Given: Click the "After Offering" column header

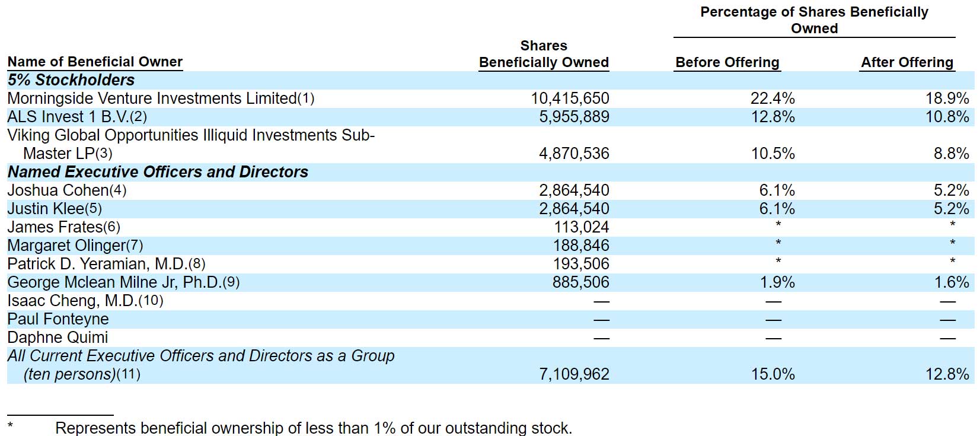Looking at the screenshot, I should [907, 62].
